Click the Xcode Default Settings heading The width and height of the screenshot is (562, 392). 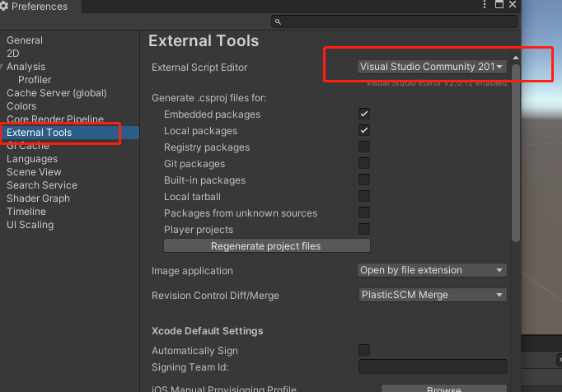coord(207,331)
